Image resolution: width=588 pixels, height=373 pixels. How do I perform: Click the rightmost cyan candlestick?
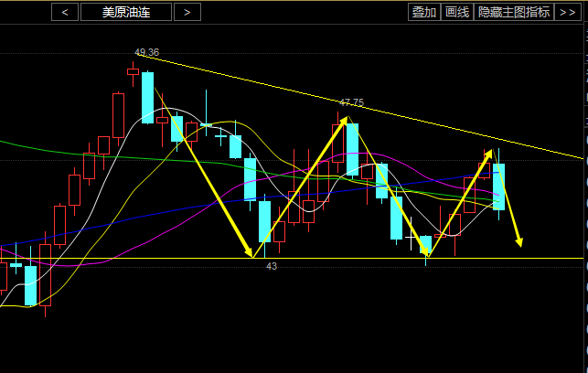(x=498, y=186)
